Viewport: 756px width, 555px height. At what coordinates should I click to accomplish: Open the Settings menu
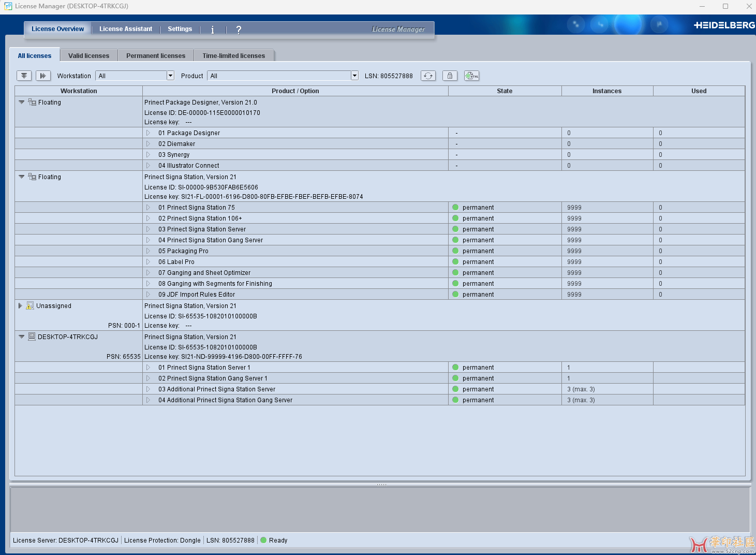pos(180,29)
